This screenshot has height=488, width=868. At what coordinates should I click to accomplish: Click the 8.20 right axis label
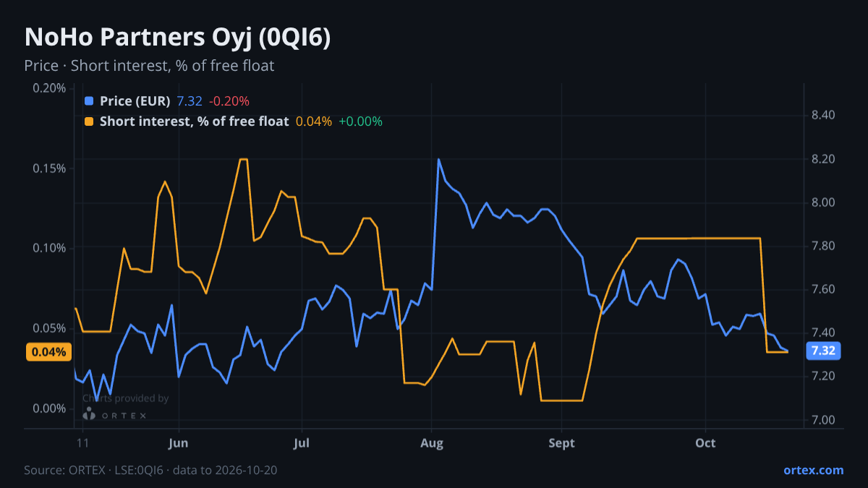coord(824,159)
